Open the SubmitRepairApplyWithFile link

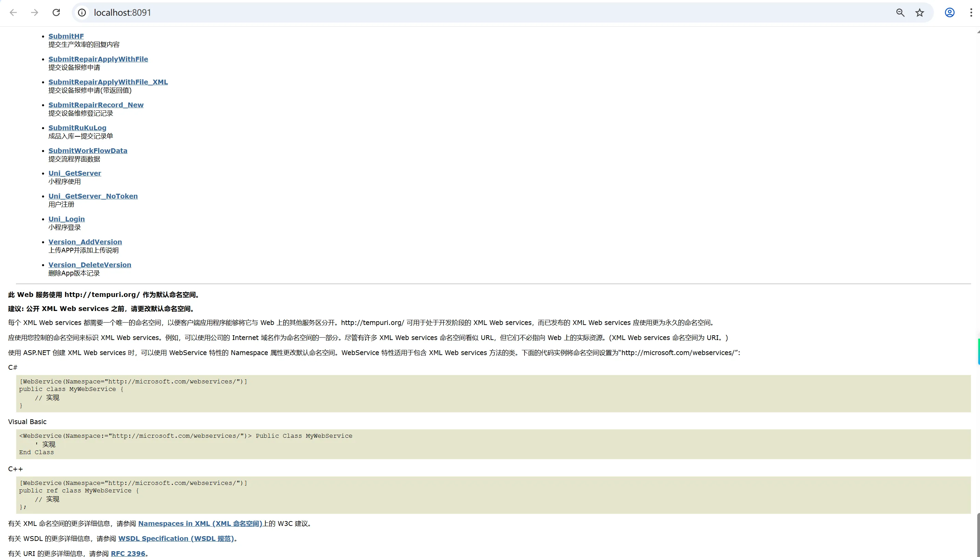[98, 59]
